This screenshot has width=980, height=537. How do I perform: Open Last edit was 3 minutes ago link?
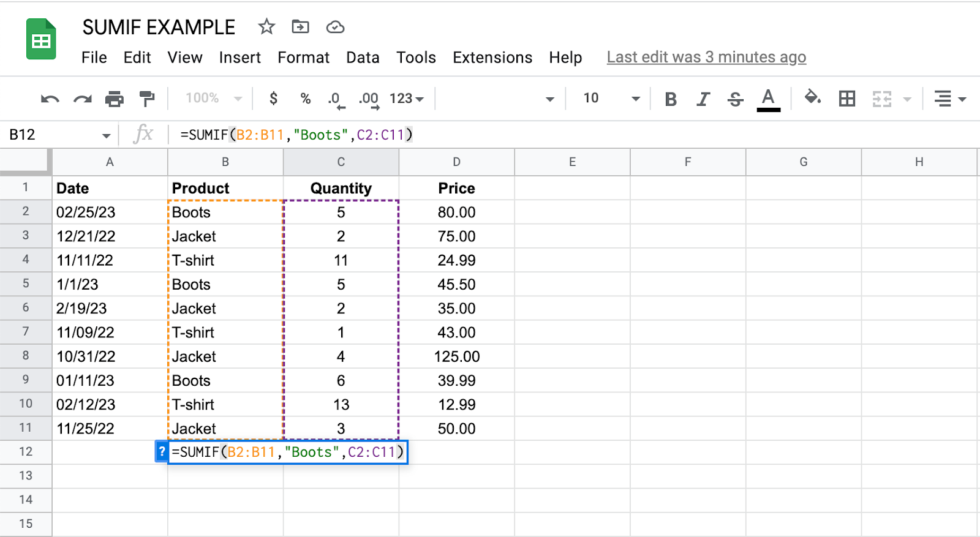[x=706, y=57]
